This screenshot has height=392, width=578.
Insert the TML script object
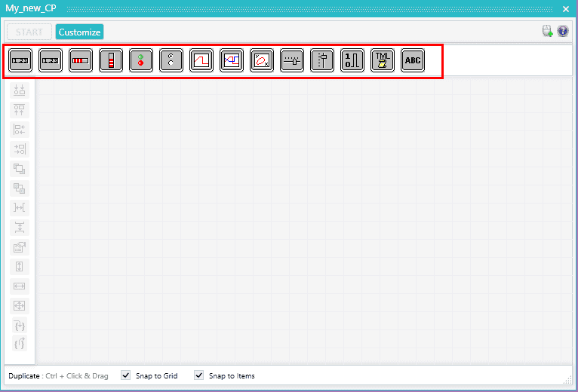tap(383, 60)
